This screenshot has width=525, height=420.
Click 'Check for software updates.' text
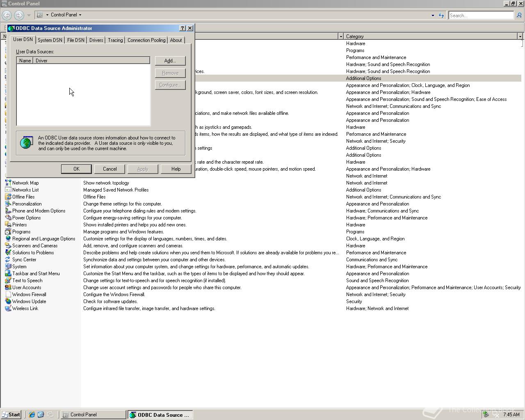click(x=110, y=301)
